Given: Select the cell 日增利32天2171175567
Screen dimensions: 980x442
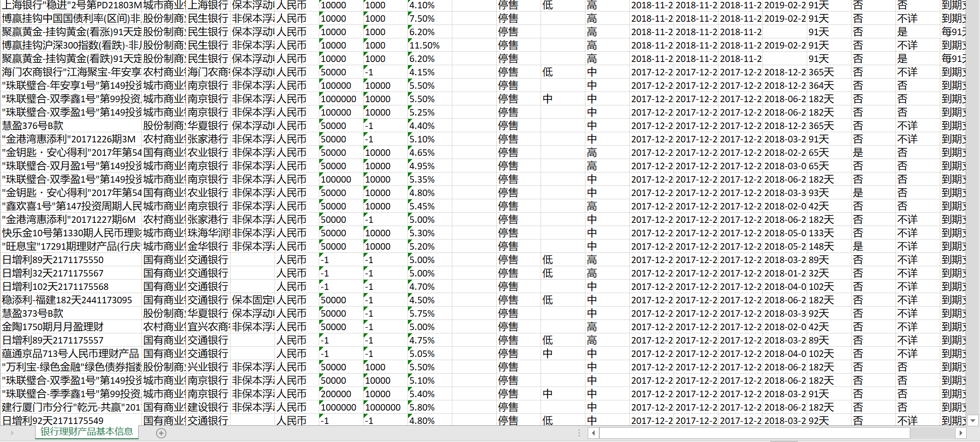Looking at the screenshot, I should 71,273.
